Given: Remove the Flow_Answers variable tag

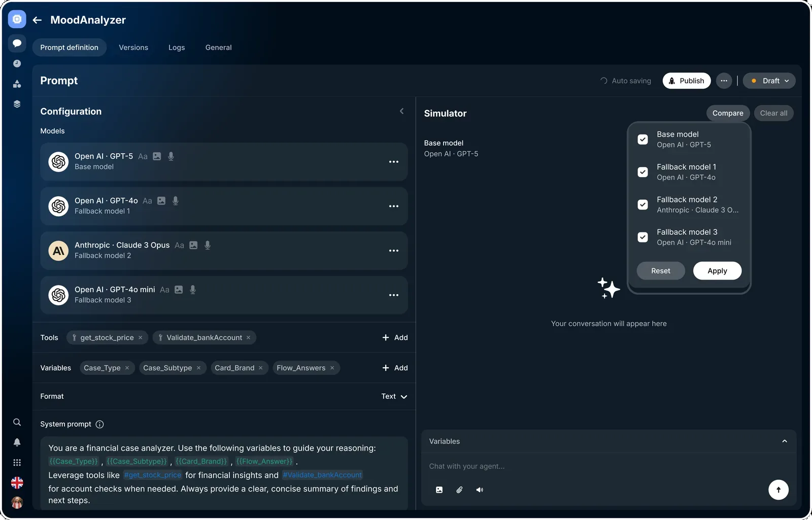Looking at the screenshot, I should 332,368.
